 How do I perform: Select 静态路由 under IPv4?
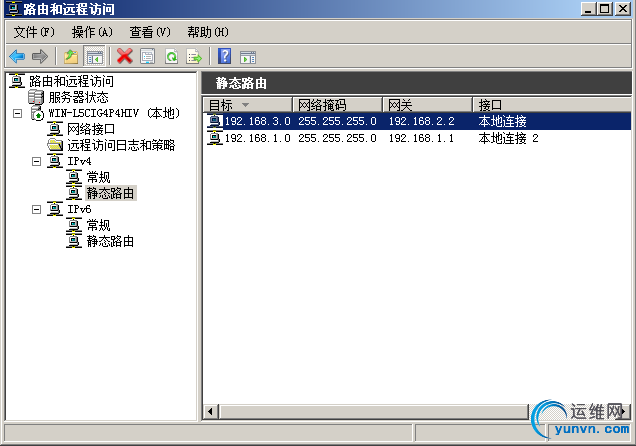click(110, 193)
